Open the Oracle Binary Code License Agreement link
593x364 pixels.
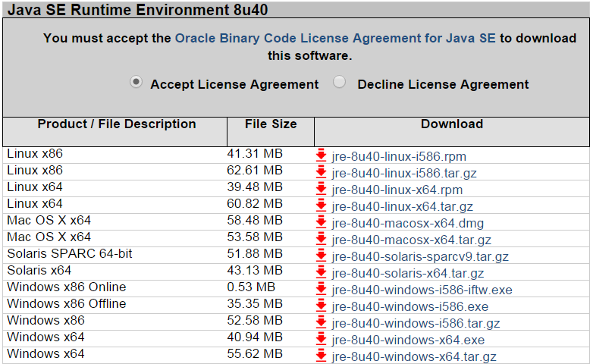[x=334, y=38]
